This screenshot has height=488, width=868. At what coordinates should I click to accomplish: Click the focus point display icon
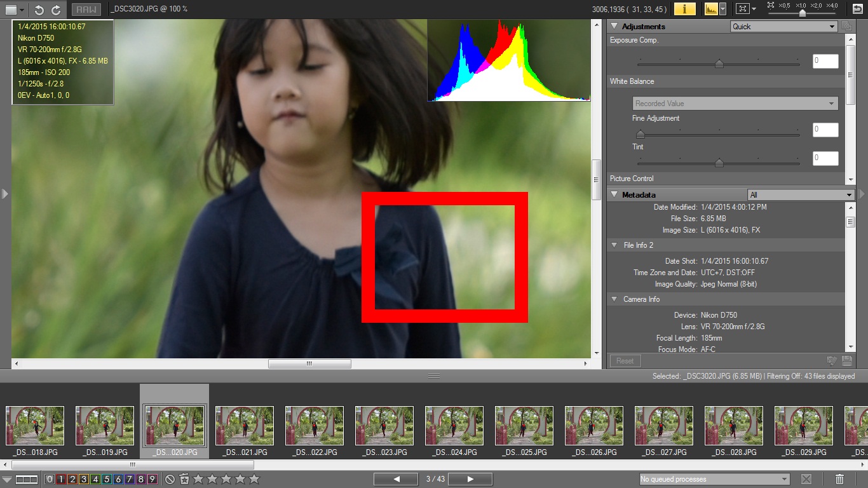[742, 9]
